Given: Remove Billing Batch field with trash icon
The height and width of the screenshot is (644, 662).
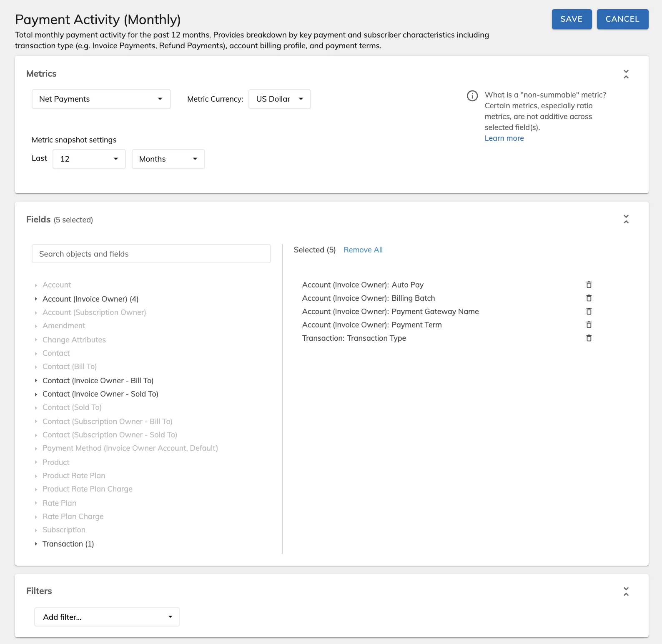Looking at the screenshot, I should pyautogui.click(x=589, y=298).
